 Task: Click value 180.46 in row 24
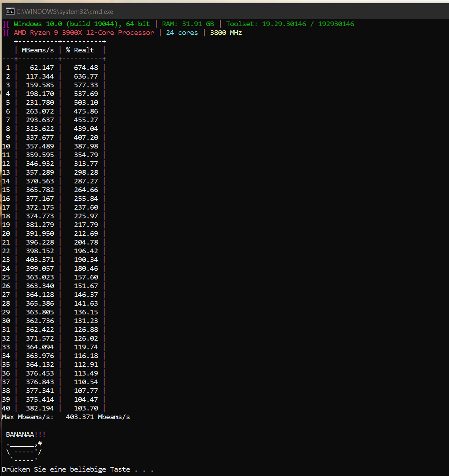[86, 269]
